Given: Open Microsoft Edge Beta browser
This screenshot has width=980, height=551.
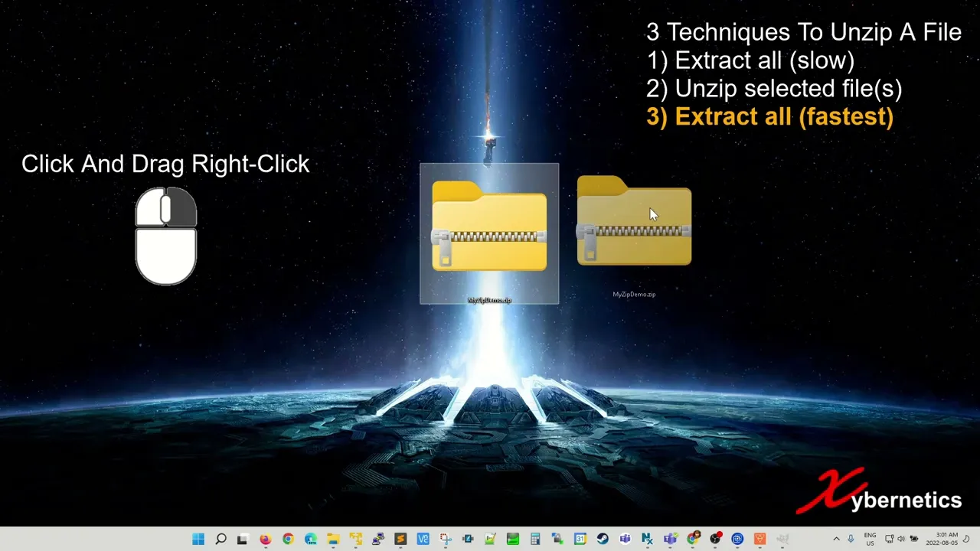Looking at the screenshot, I should tap(310, 539).
